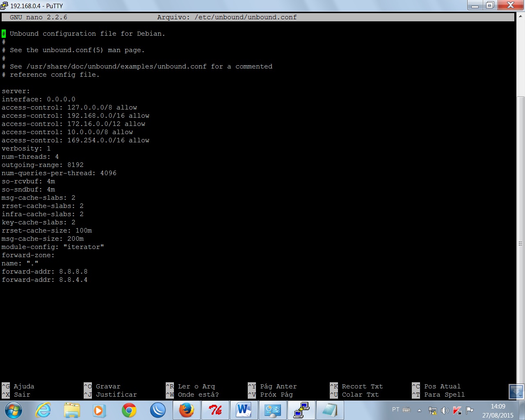This screenshot has height=420, width=525.
Task: Open the on-screen keyboard tray icon
Action: [x=406, y=410]
